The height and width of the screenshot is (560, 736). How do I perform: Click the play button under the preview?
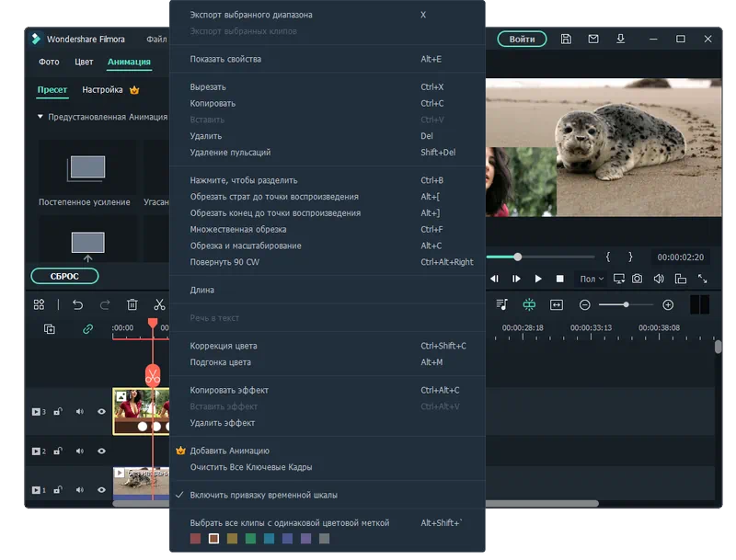click(538, 279)
